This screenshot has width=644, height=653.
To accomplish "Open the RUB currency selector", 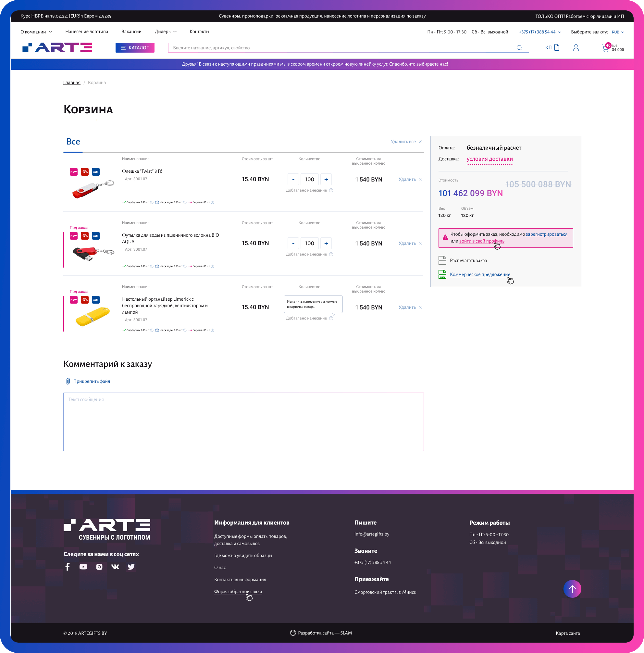I will (x=618, y=32).
